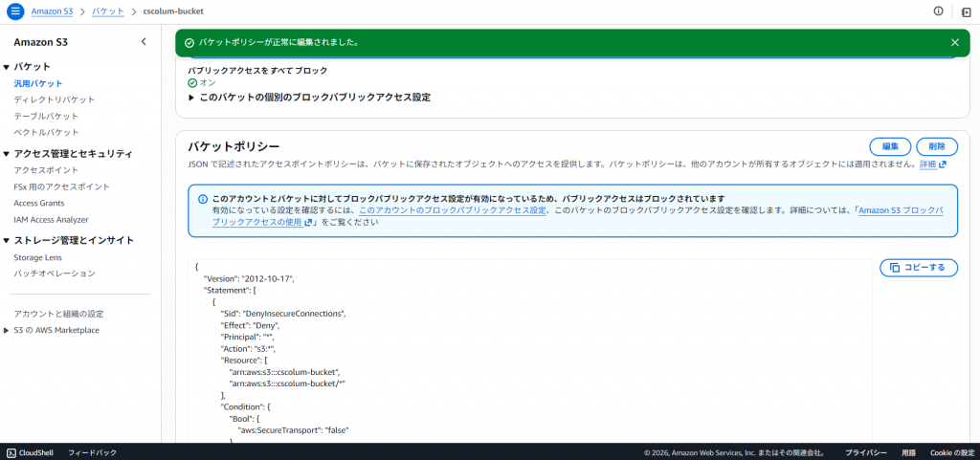Click the panel toggle icon at far top right
980x460 pixels.
[x=966, y=11]
